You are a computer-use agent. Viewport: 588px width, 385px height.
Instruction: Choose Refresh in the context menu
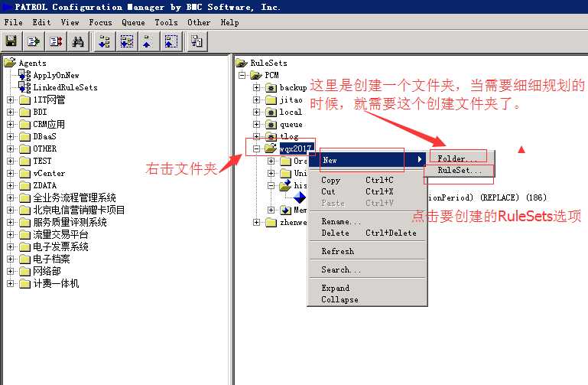tap(368, 251)
